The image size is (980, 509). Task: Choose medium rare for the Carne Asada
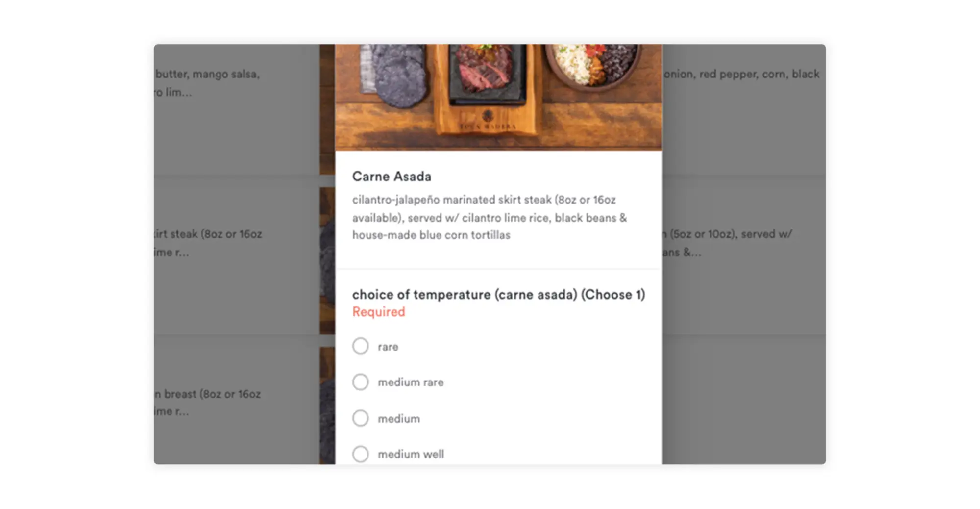[361, 382]
